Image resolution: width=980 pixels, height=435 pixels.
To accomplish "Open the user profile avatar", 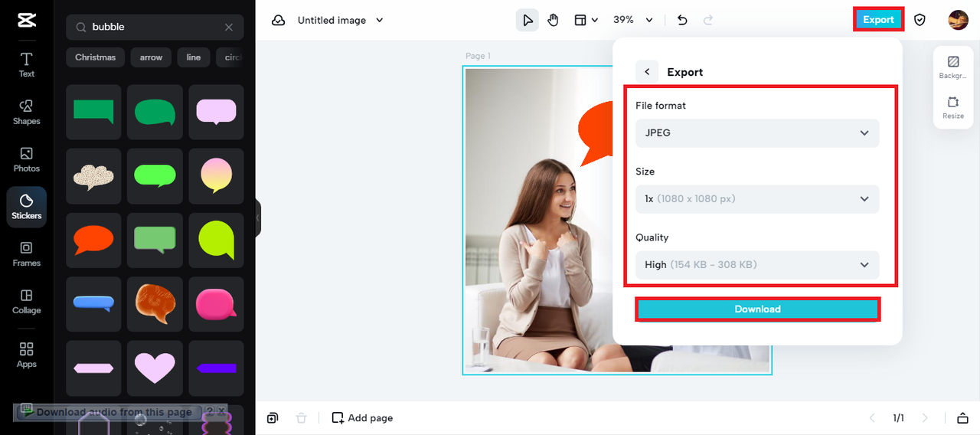I will (x=958, y=20).
